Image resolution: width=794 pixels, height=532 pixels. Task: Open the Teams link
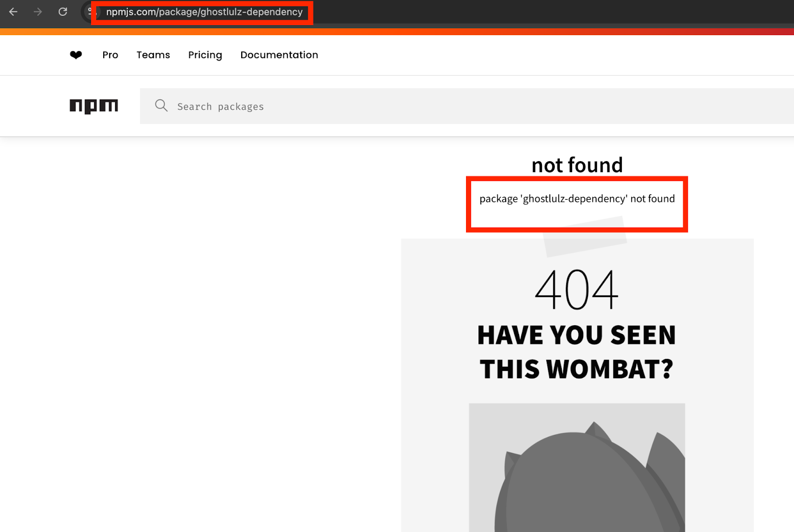(153, 55)
